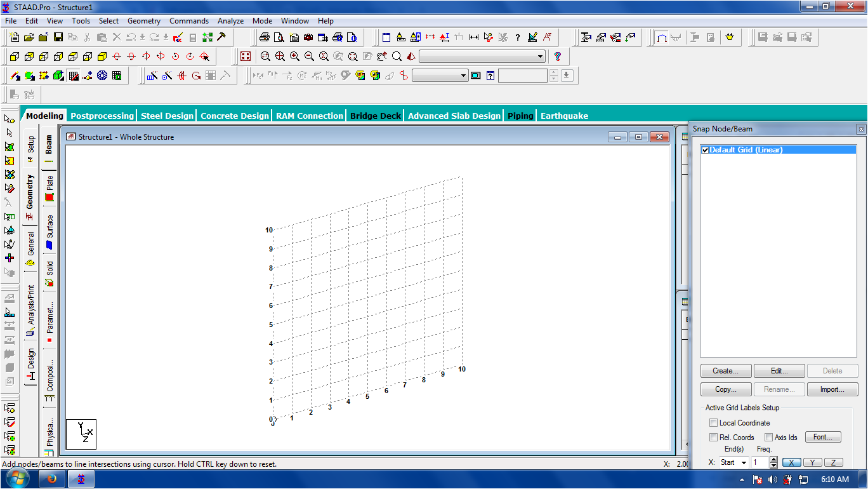Click the Edit... button
Viewport: 868px width, 489px height.
pyautogui.click(x=779, y=371)
